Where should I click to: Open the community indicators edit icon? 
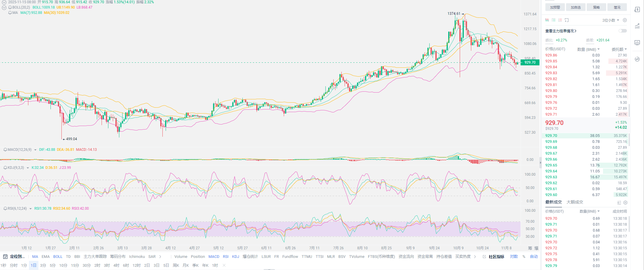pyautogui.click(x=484, y=257)
